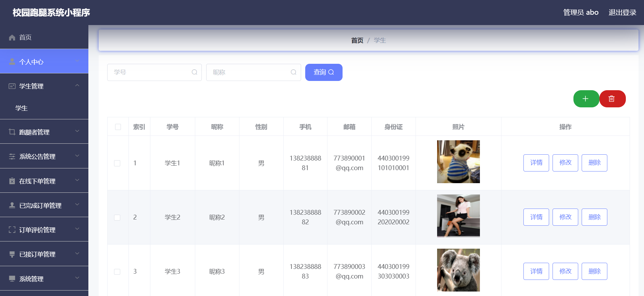The width and height of the screenshot is (644, 296).
Task: Click the home icon beside 首页
Action: click(12, 37)
